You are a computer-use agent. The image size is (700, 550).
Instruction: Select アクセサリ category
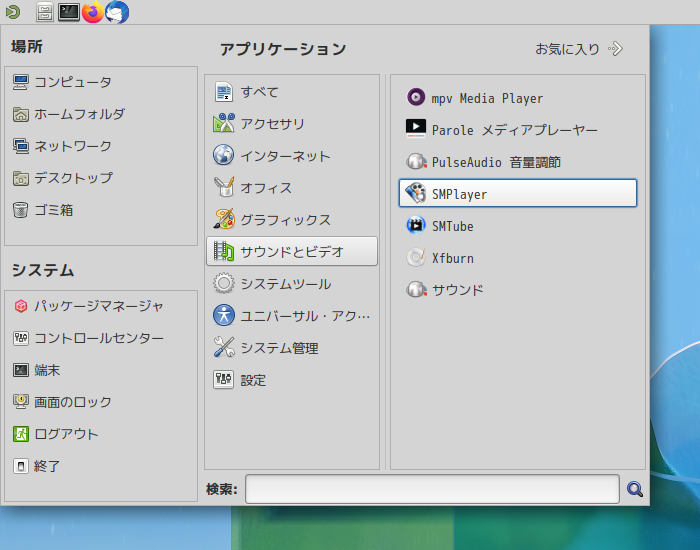pos(292,124)
